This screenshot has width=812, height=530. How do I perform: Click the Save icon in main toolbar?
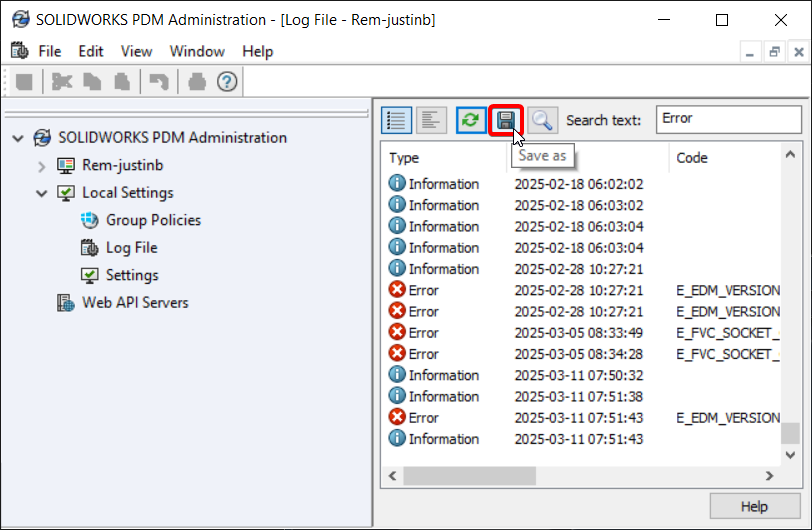pyautogui.click(x=24, y=82)
